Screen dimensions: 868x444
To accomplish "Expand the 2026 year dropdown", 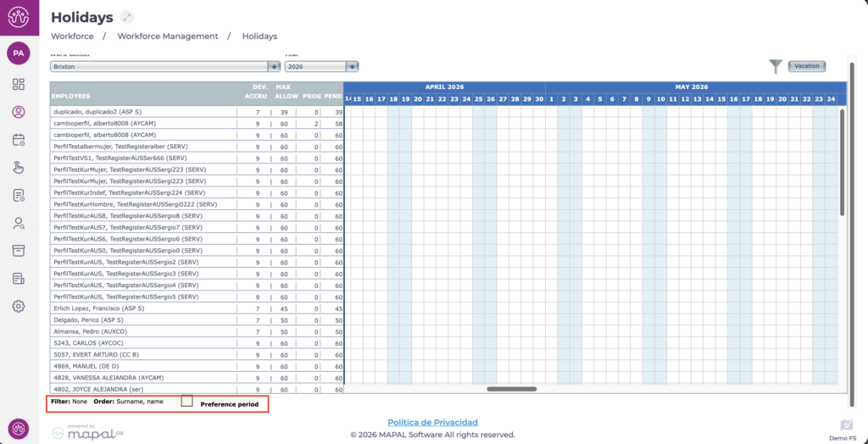I will (x=352, y=66).
